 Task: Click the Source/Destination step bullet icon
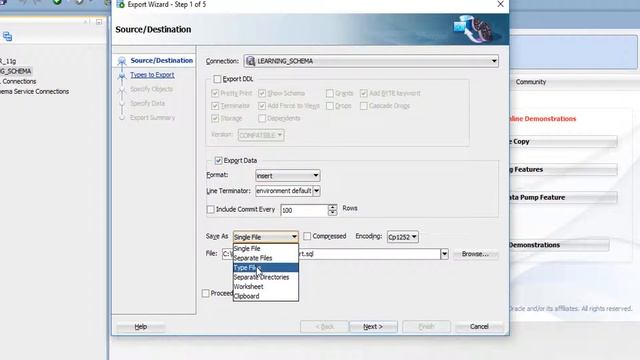(122, 61)
